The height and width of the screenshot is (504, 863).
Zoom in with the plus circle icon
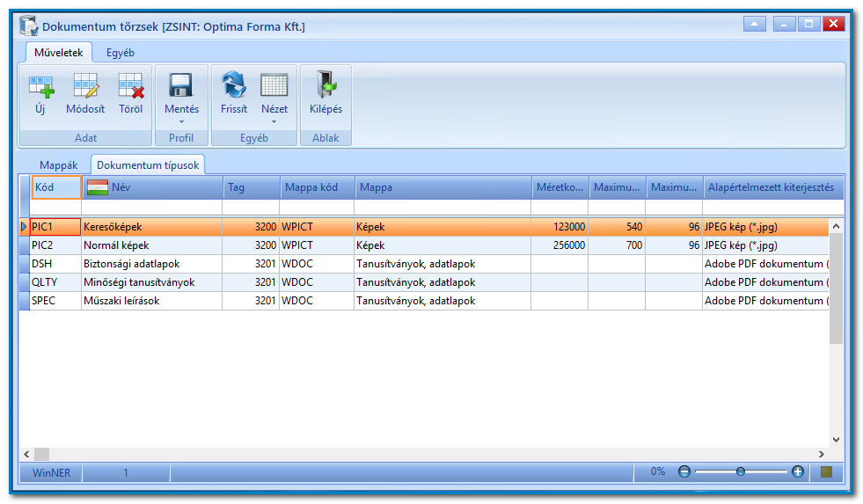pos(798,472)
